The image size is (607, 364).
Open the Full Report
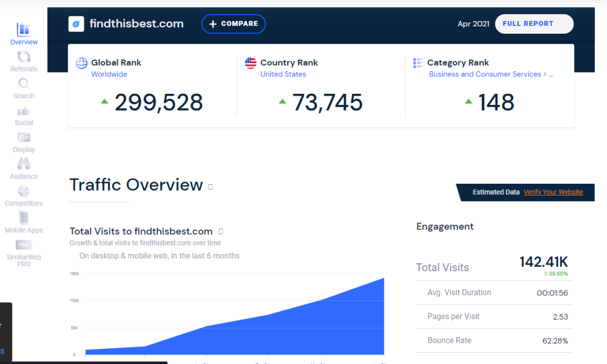click(x=534, y=24)
